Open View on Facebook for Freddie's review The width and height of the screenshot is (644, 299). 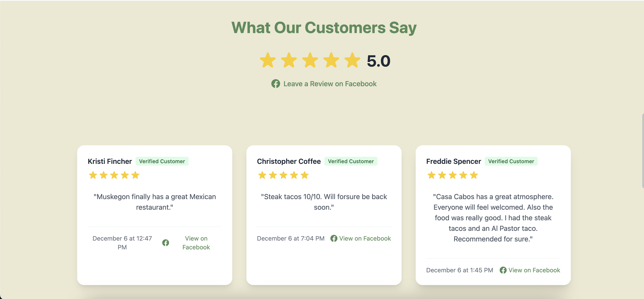tap(534, 270)
